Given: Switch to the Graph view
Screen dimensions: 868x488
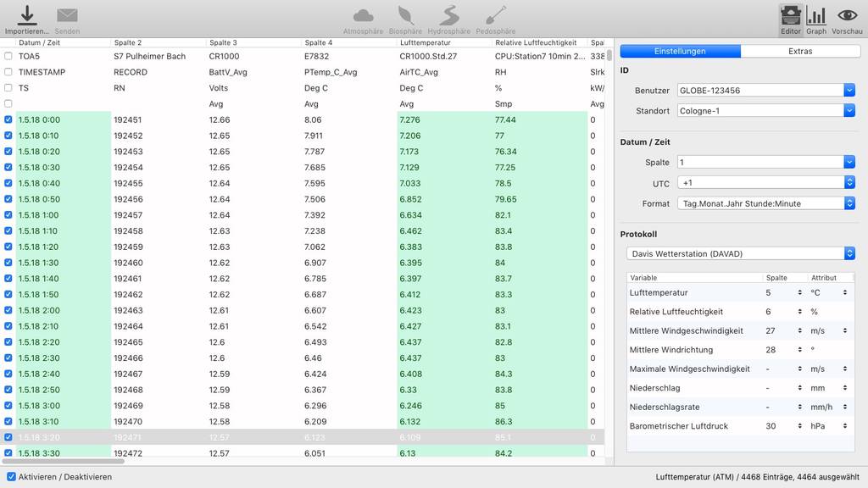Looking at the screenshot, I should [815, 15].
